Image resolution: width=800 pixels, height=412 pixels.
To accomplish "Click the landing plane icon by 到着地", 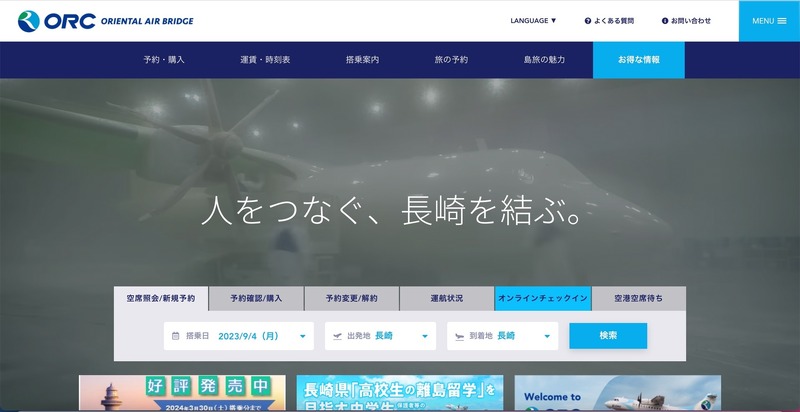I will [459, 336].
